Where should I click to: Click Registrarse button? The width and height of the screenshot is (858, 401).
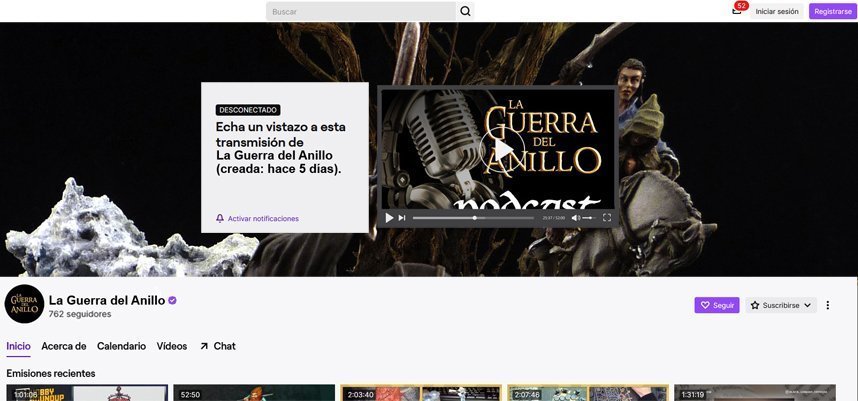[x=833, y=11]
